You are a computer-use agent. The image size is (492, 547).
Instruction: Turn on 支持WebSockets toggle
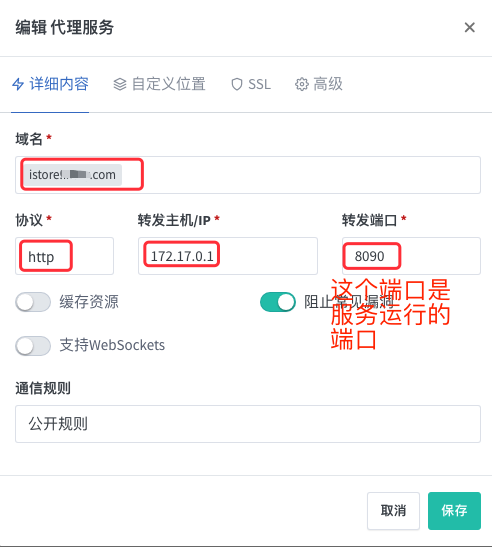(33, 346)
